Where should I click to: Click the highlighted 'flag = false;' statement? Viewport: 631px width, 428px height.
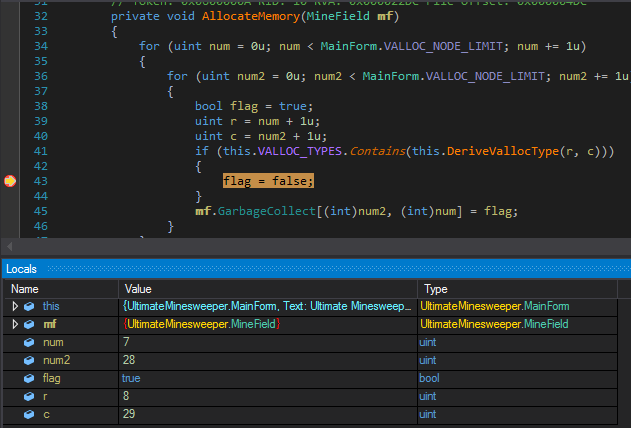(x=268, y=181)
